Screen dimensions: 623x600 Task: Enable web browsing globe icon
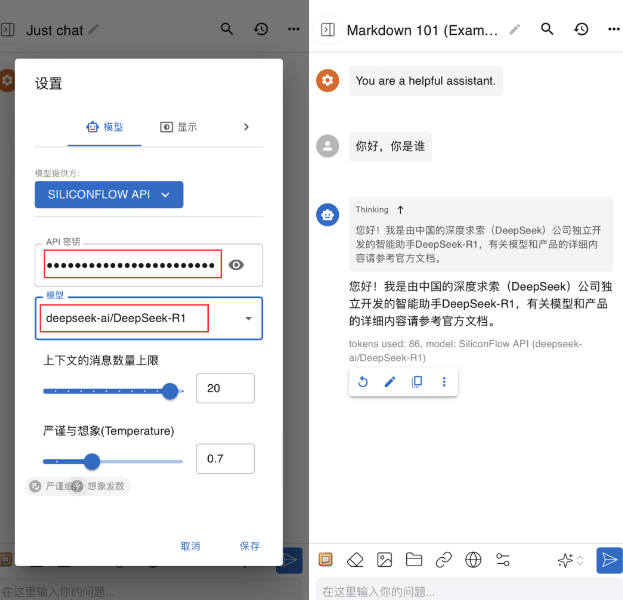coord(473,560)
